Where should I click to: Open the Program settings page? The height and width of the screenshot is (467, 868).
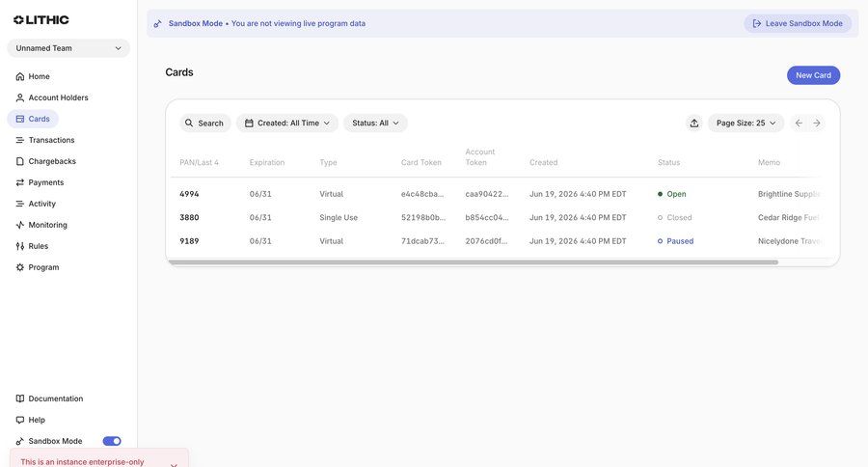coord(38,267)
